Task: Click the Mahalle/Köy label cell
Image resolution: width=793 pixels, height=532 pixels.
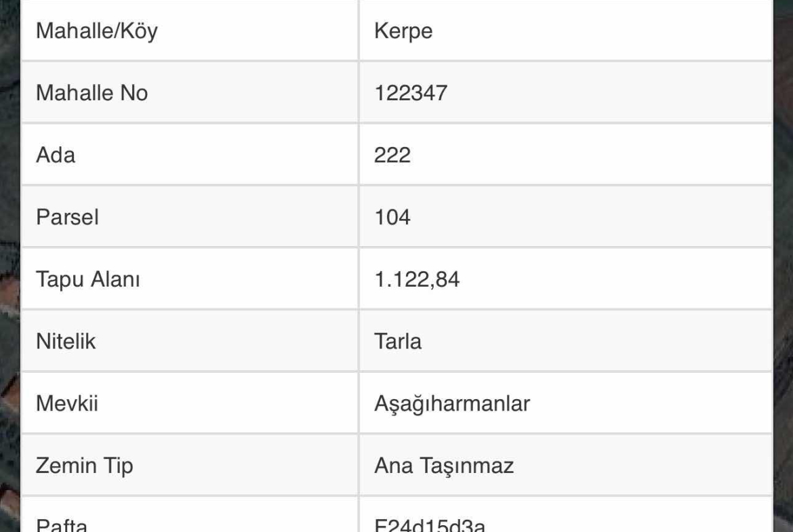Action: (96, 31)
